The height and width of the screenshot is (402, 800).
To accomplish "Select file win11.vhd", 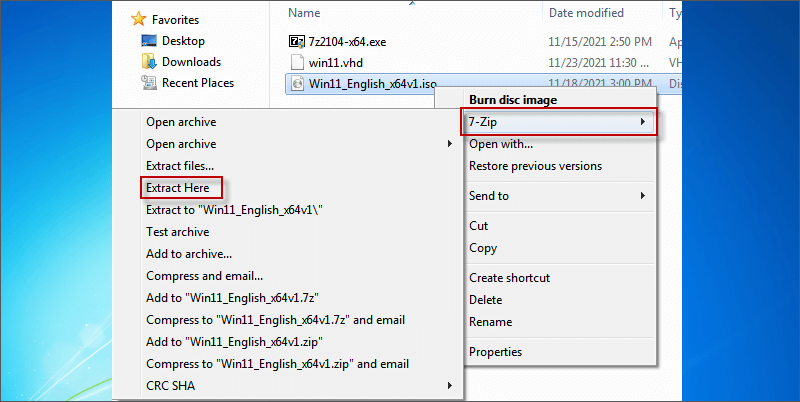I will click(x=336, y=63).
